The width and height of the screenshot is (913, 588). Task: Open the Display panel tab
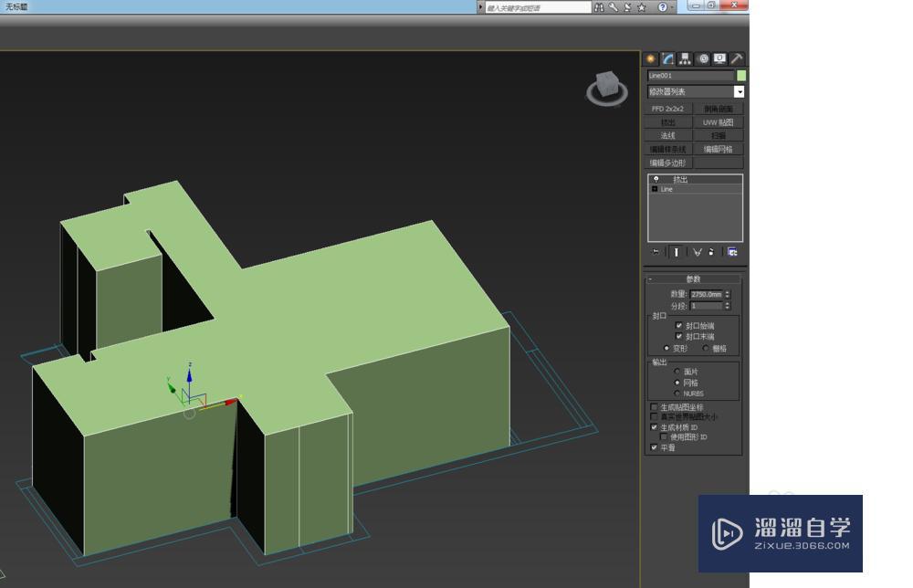pos(720,58)
